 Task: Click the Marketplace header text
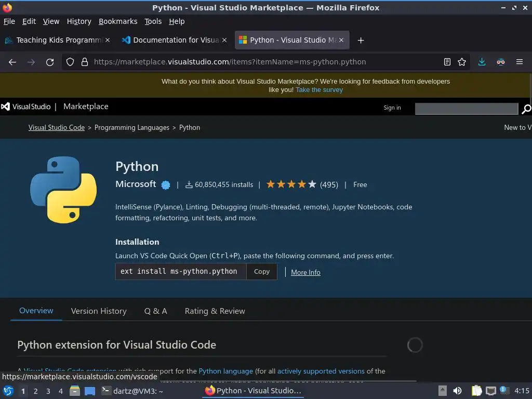point(86,107)
